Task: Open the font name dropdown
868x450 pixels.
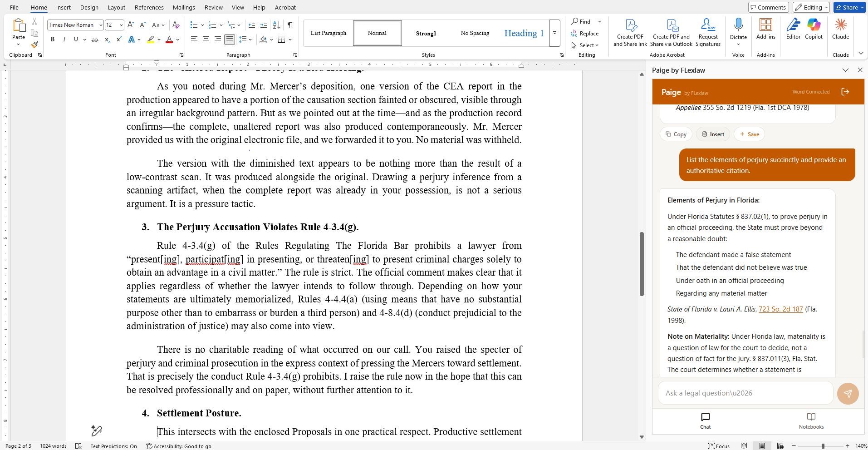Action: click(x=100, y=25)
